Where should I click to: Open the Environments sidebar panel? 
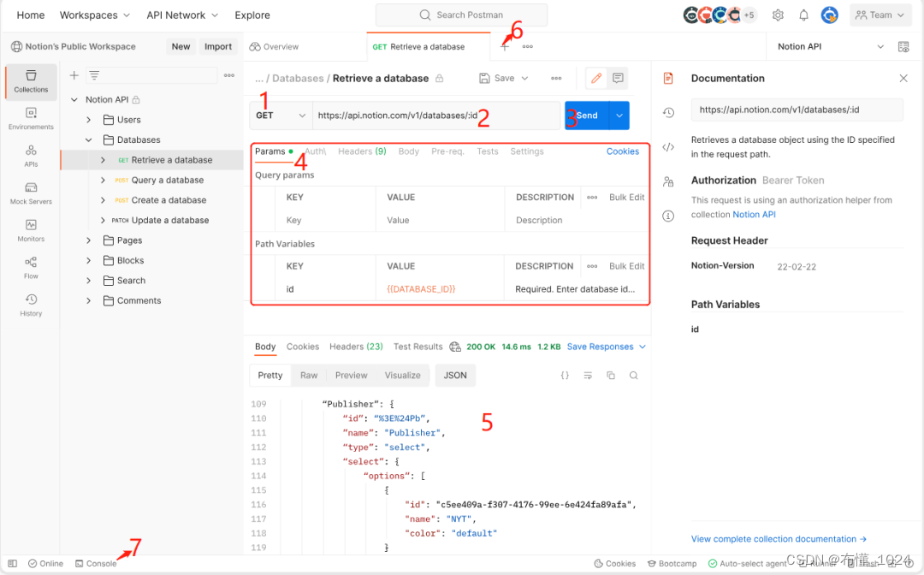pyautogui.click(x=32, y=118)
